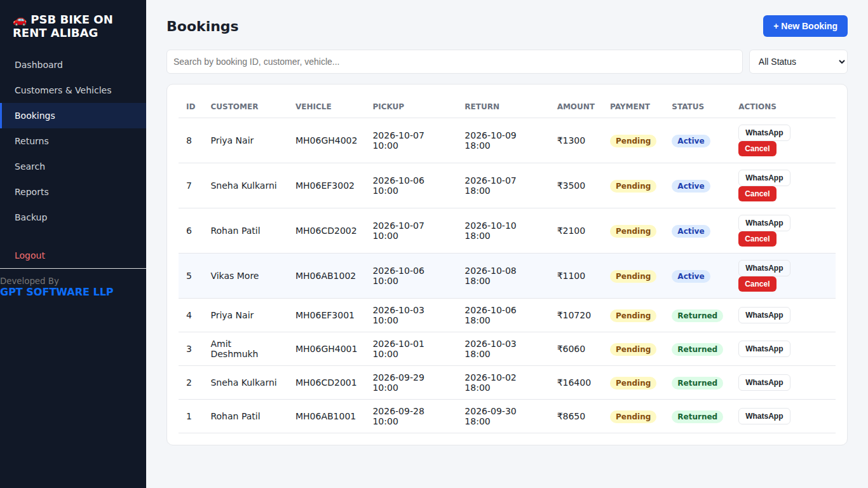Select Bookings in the sidebar

pos(73,116)
